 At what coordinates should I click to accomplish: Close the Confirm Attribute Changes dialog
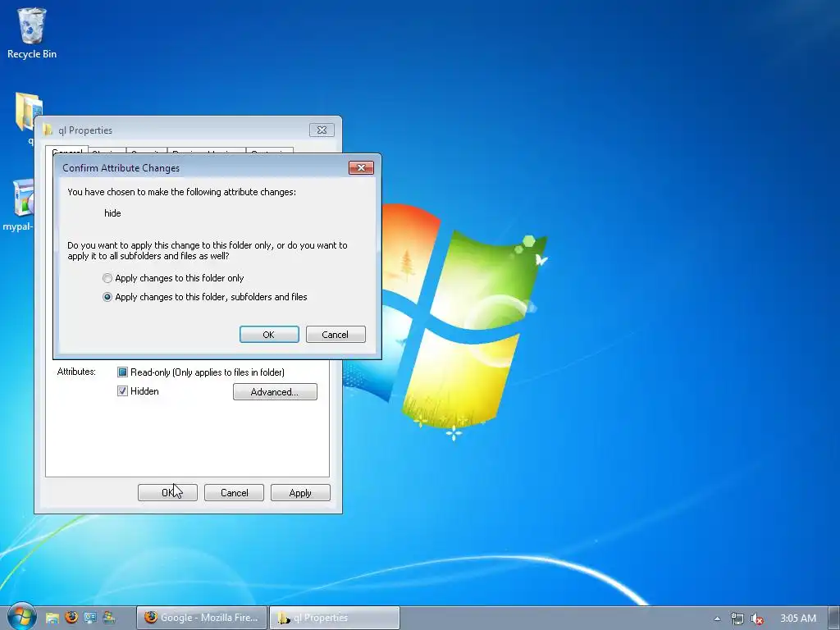(x=361, y=167)
